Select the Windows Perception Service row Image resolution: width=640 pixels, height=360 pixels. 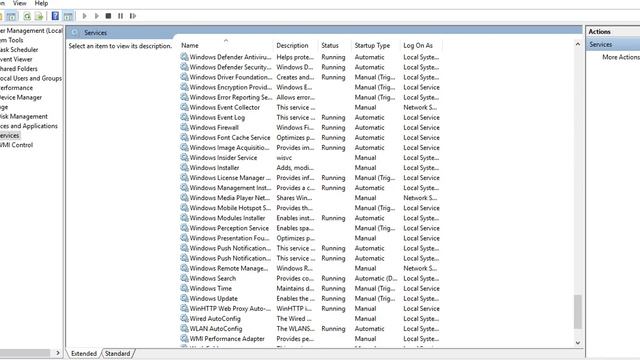coord(310,228)
